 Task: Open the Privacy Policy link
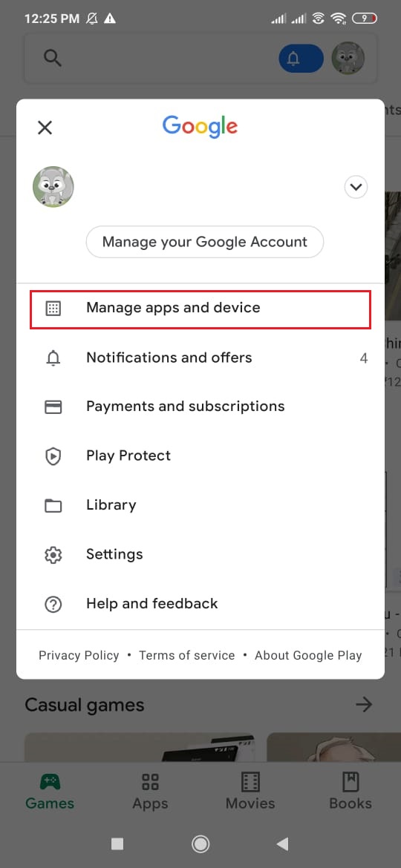click(79, 655)
